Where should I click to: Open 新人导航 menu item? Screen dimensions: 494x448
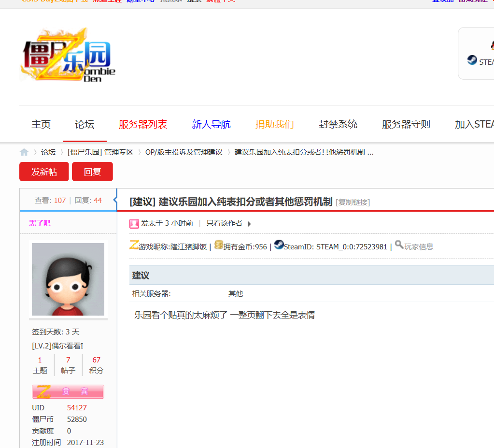(211, 124)
